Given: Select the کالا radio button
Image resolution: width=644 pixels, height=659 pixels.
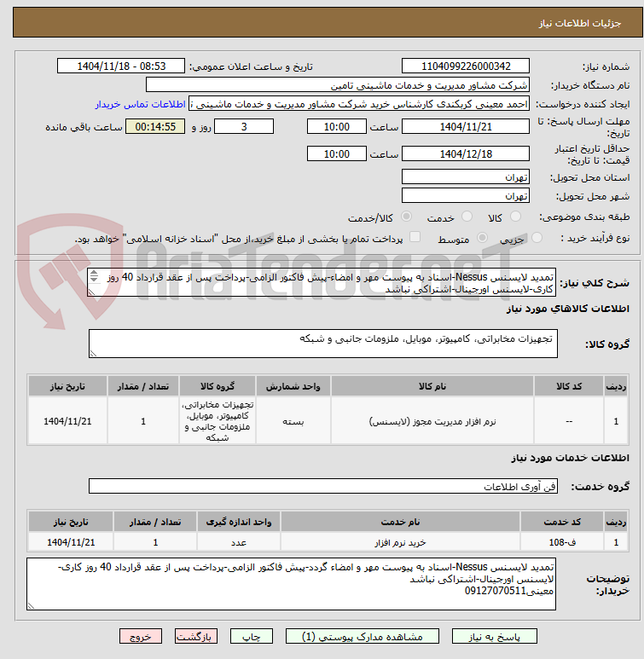Looking at the screenshot, I should point(515,217).
